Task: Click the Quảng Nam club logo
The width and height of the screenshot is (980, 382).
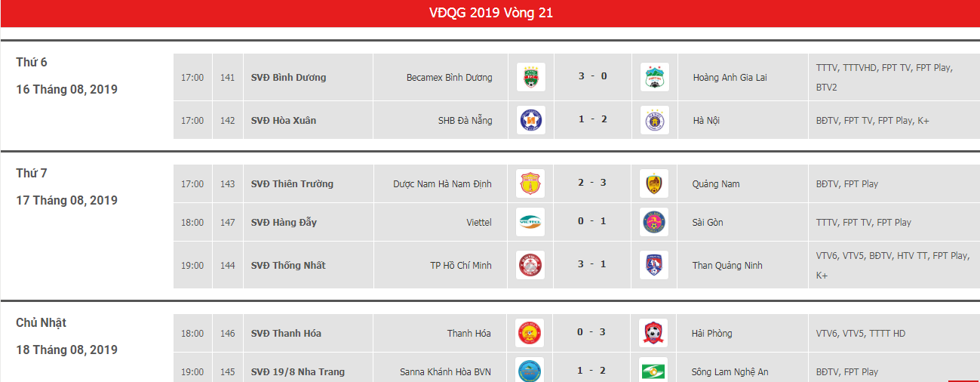Action: point(653,183)
